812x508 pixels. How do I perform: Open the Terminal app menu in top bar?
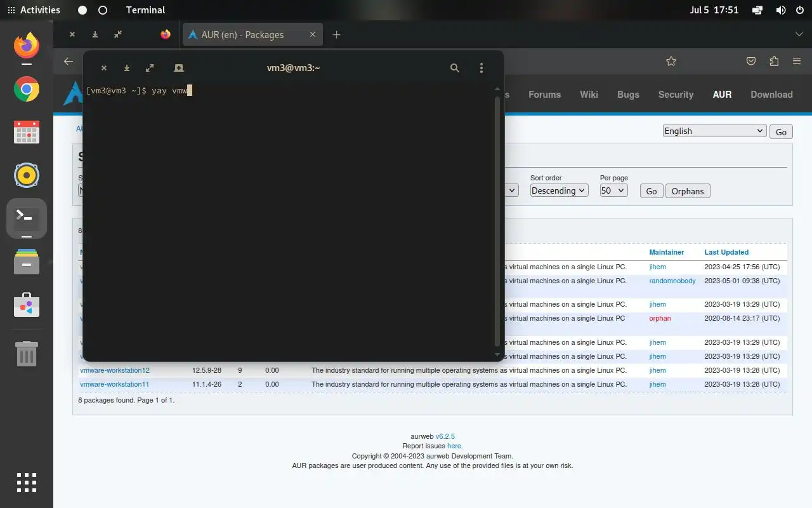click(145, 10)
